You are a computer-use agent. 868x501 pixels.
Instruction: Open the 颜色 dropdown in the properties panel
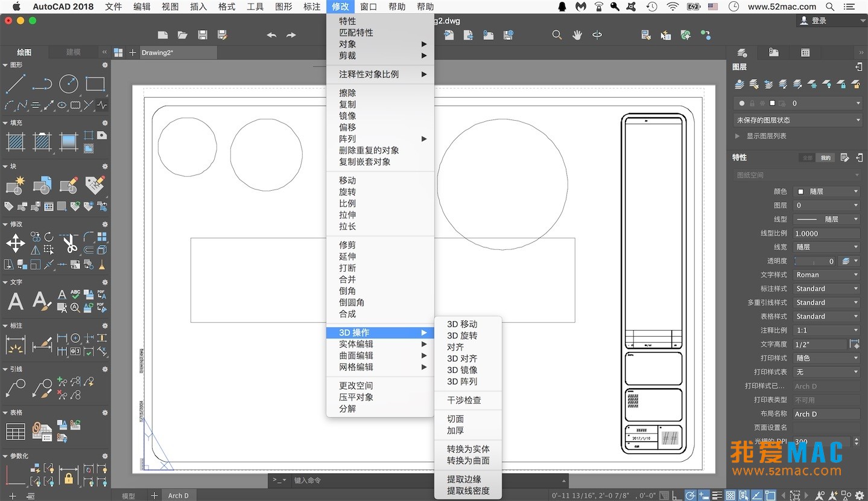pos(826,191)
